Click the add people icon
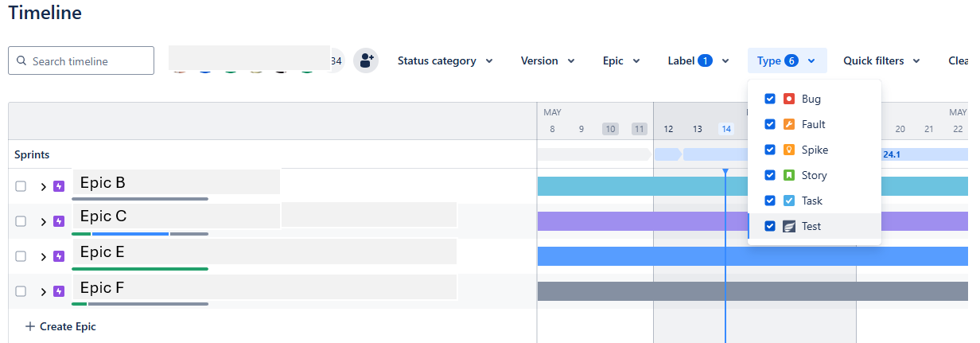This screenshot has height=343, width=980. [x=366, y=60]
